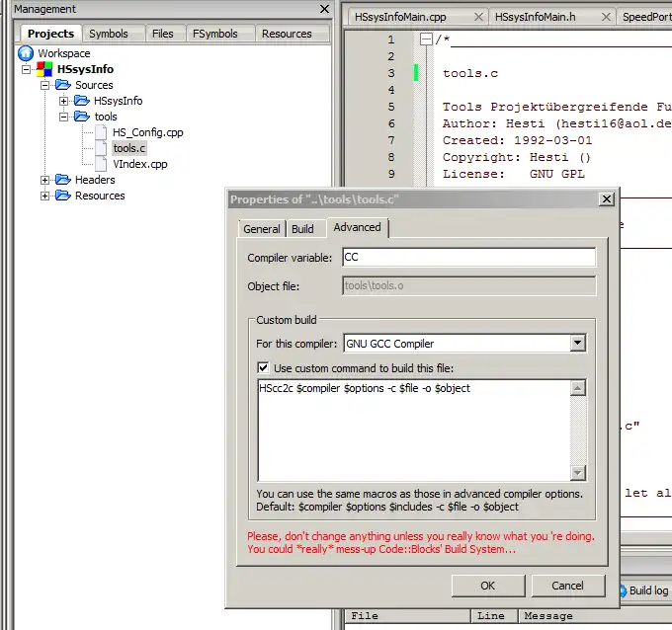Click the custom command scrollbar up arrow
Viewport: 672px width, 630px height.
[x=578, y=388]
